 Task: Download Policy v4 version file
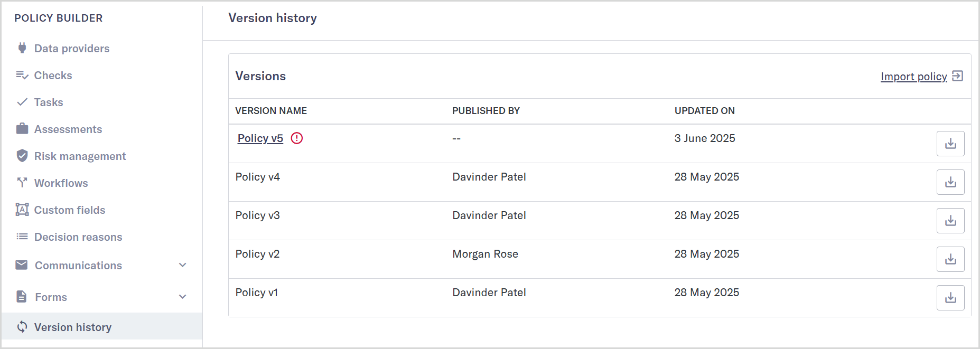point(950,182)
